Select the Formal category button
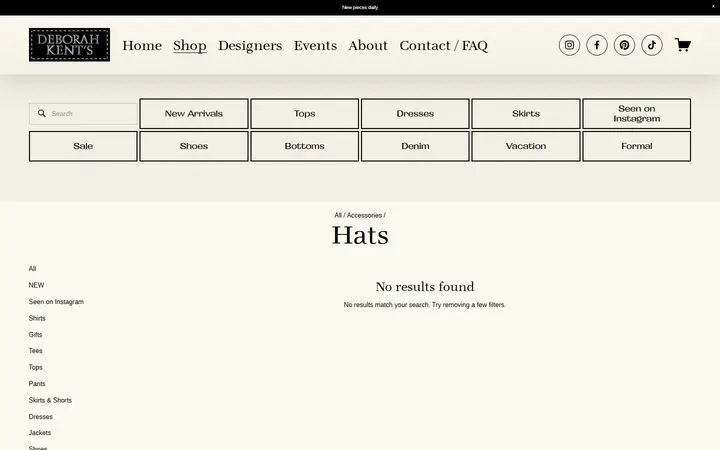 [636, 146]
